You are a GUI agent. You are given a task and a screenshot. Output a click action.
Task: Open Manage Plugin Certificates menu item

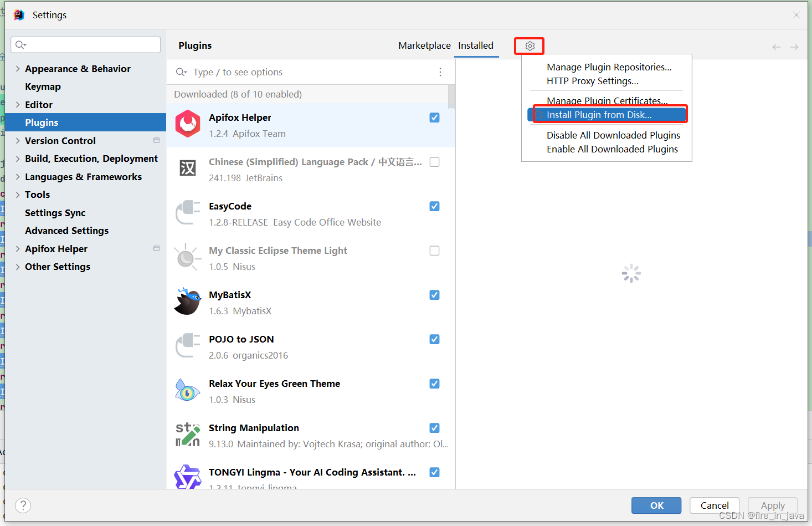[x=607, y=100]
